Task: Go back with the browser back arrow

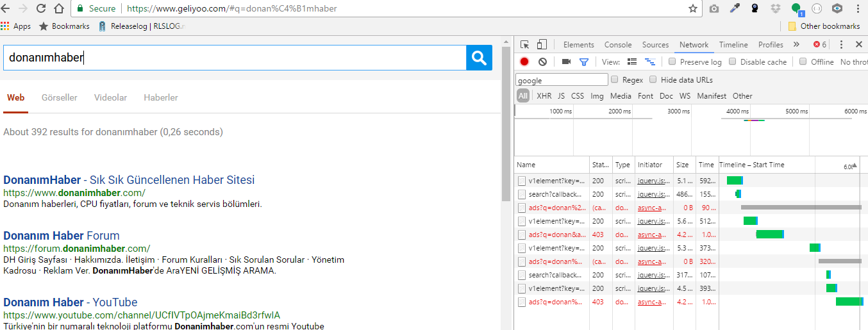Action: pyautogui.click(x=6, y=8)
